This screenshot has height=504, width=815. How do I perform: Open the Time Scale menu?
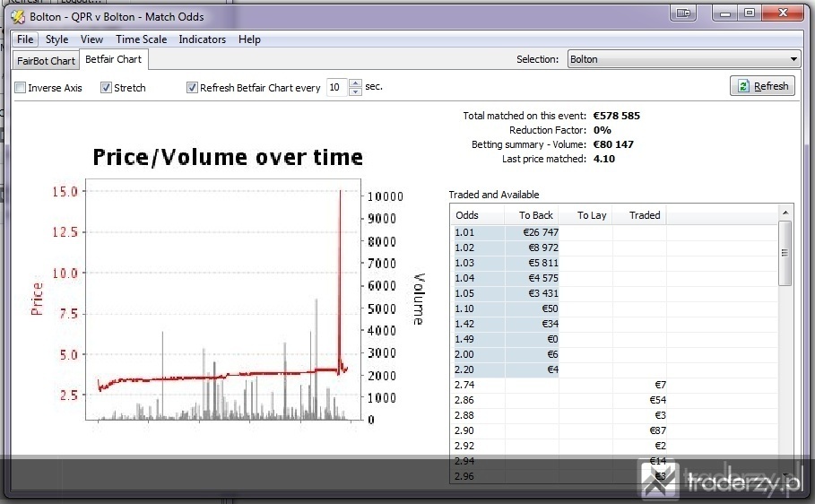[x=142, y=39]
